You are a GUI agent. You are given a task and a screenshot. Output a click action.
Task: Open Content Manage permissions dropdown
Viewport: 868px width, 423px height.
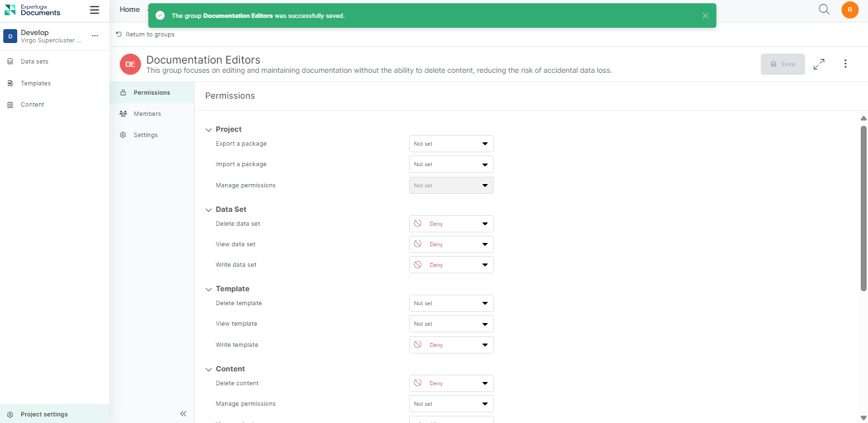point(452,404)
